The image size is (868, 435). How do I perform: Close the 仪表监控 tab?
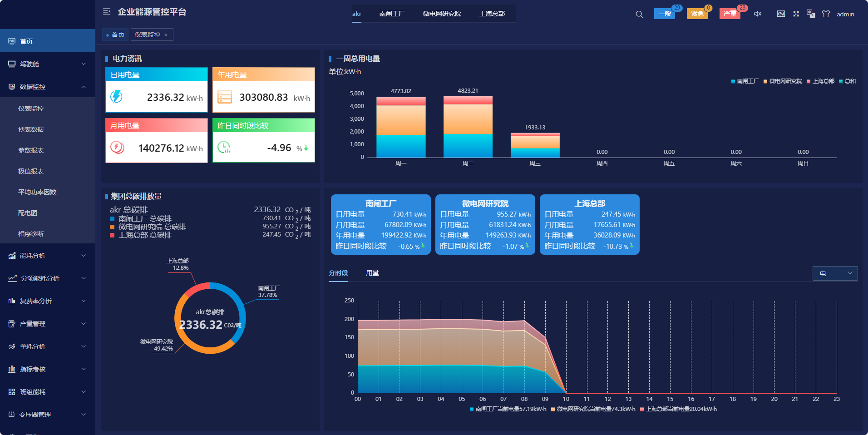166,35
